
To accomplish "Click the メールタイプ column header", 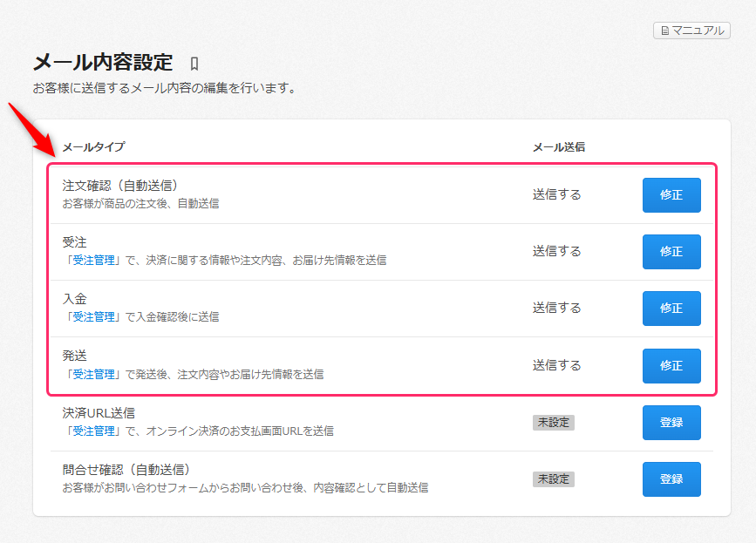I will [93, 147].
